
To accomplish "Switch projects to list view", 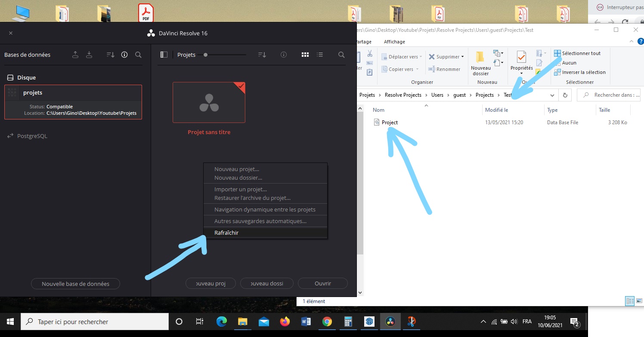I will tap(320, 55).
